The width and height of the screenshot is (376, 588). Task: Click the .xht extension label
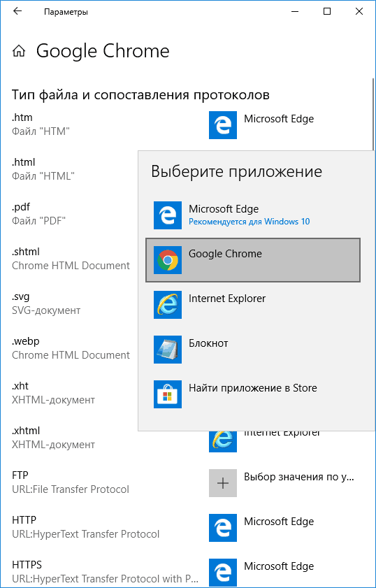(x=20, y=386)
